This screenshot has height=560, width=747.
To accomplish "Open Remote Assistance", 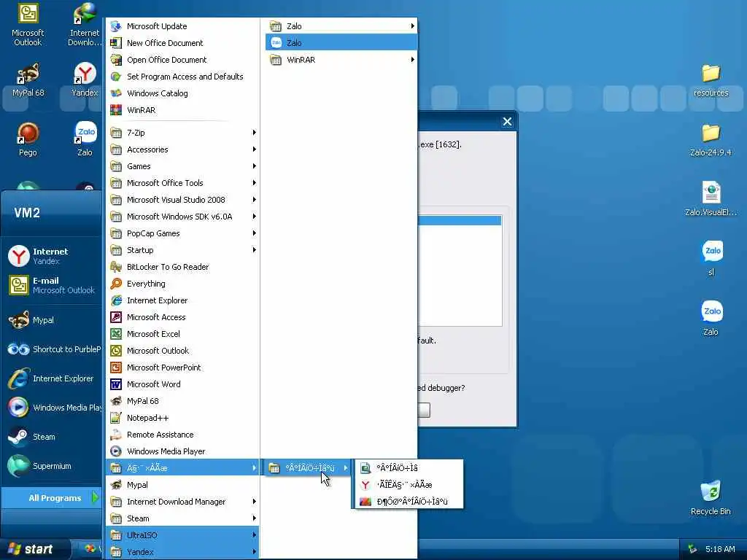I will tap(182, 435).
